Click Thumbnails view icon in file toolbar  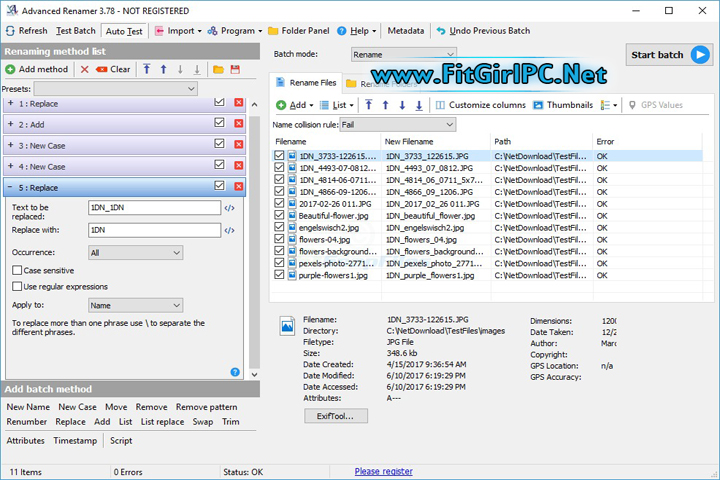click(x=538, y=105)
